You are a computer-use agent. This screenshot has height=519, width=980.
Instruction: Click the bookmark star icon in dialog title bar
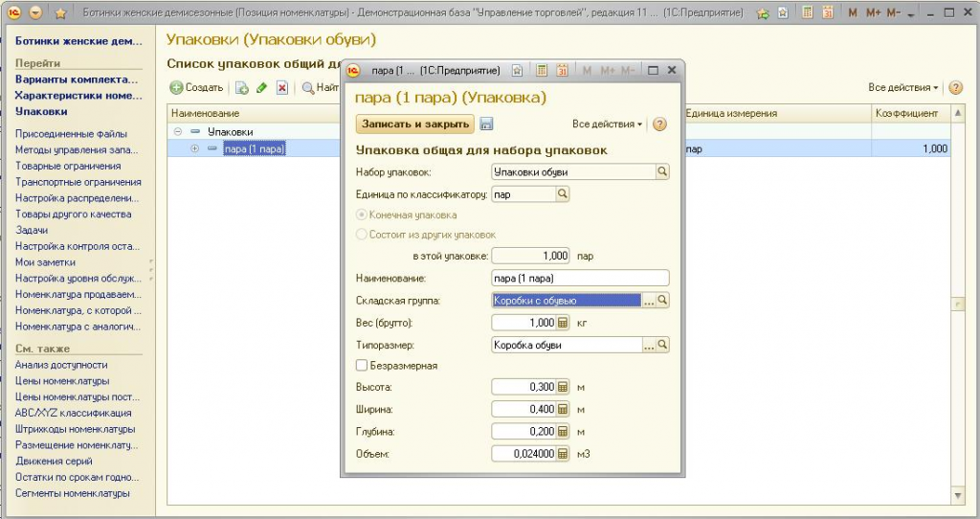pyautogui.click(x=517, y=71)
